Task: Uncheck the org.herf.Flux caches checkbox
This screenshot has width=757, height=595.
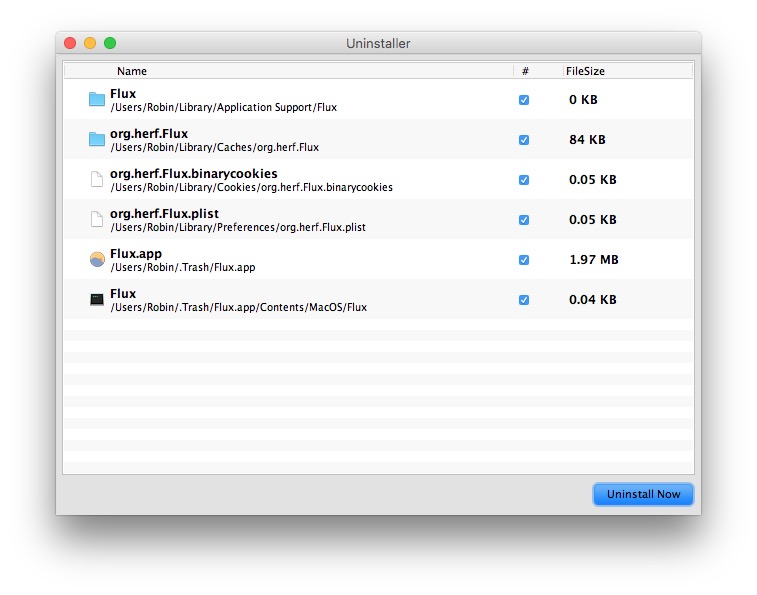Action: coord(524,140)
